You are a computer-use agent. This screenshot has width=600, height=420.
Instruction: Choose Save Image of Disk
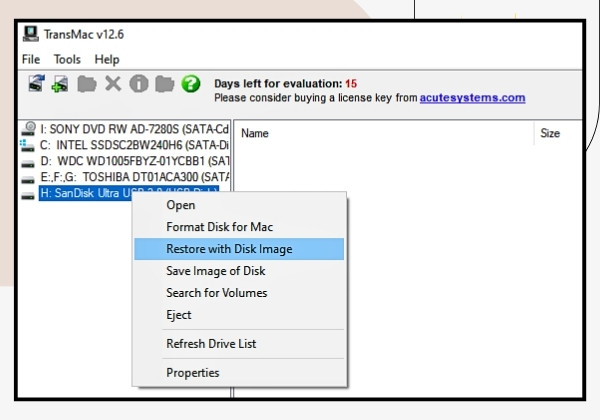pyautogui.click(x=239, y=271)
